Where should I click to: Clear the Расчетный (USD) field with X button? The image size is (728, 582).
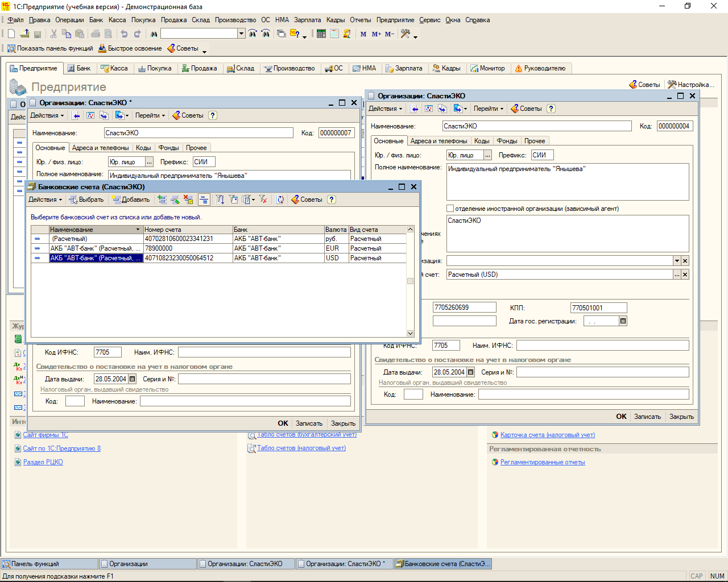click(x=685, y=275)
